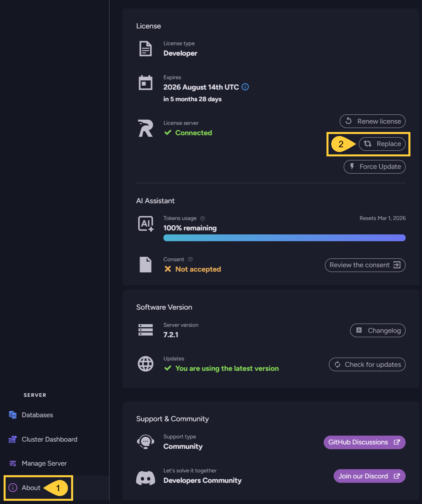This screenshot has width=422, height=504.
Task: Click the Force Update button
Action: 374,167
